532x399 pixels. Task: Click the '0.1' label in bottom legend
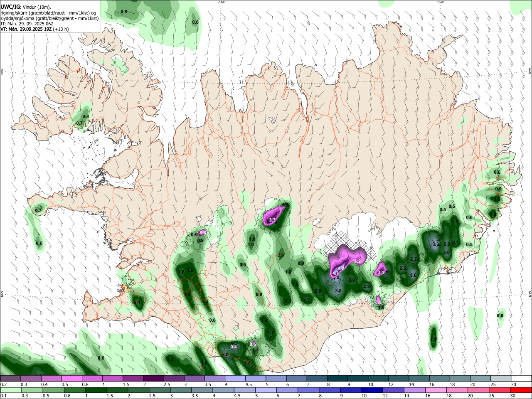[x=3, y=396]
